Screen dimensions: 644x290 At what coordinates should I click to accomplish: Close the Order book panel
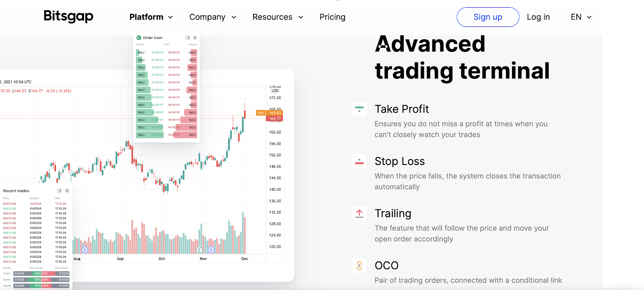(x=195, y=37)
